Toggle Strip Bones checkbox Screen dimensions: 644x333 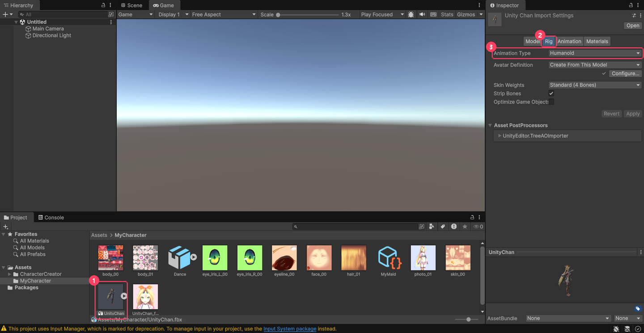(551, 94)
